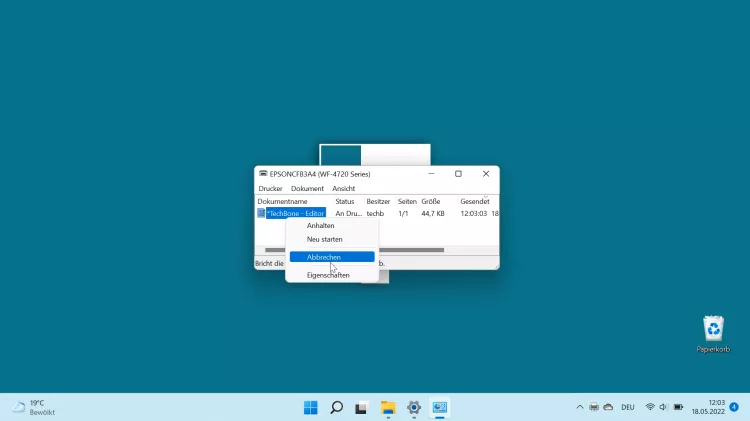
Task: Open File Explorer from taskbar
Action: click(x=388, y=408)
